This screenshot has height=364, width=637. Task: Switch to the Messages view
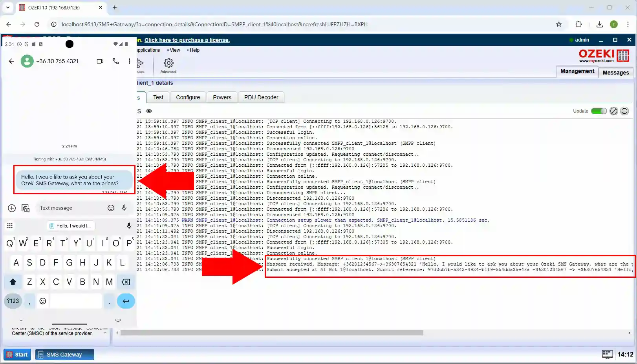point(616,73)
